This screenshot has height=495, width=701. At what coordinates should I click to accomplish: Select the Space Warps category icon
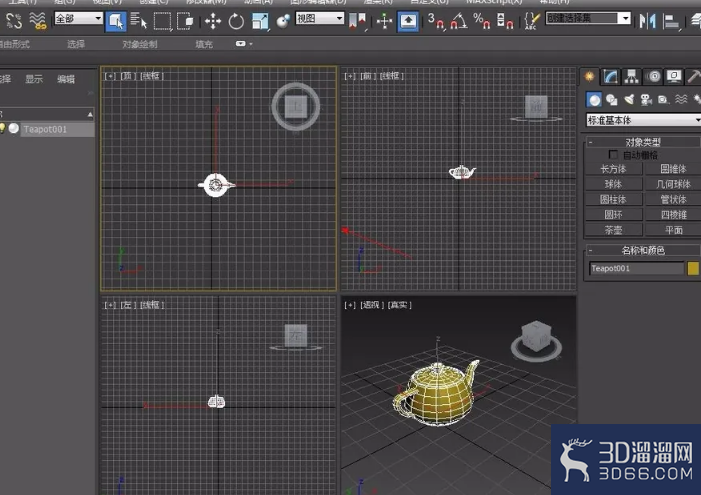681,99
